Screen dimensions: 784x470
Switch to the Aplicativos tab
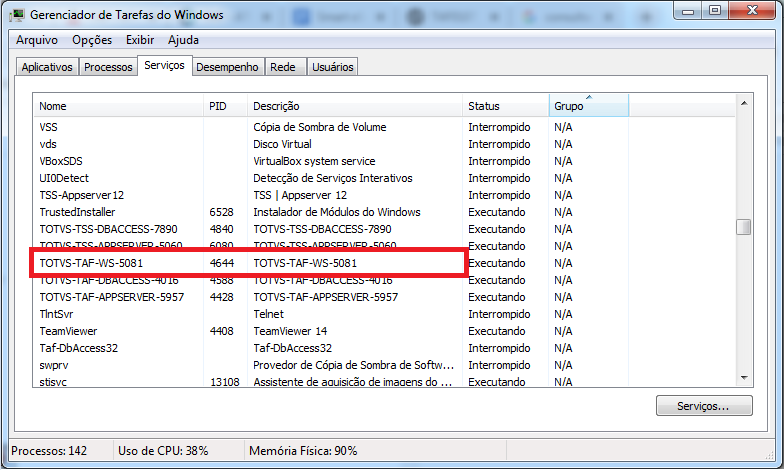(x=47, y=67)
